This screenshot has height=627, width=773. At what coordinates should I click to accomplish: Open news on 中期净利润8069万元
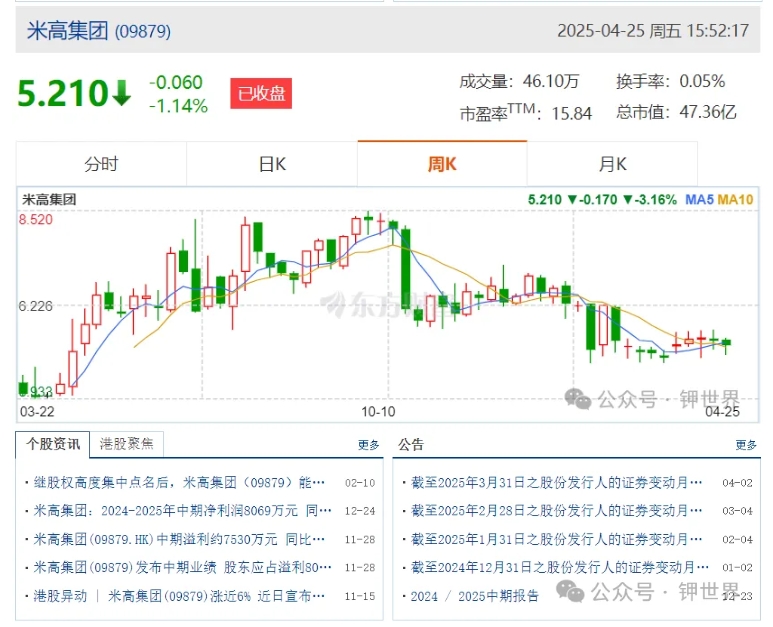point(182,511)
